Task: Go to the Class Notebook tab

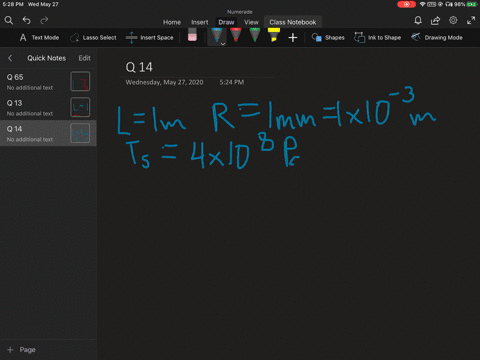Action: point(293,22)
